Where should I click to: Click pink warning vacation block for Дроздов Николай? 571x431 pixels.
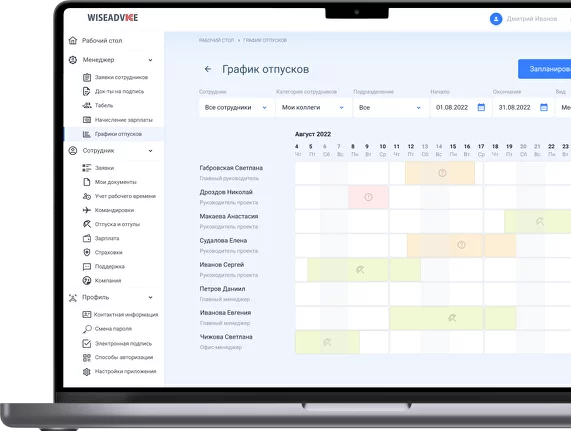tap(368, 197)
